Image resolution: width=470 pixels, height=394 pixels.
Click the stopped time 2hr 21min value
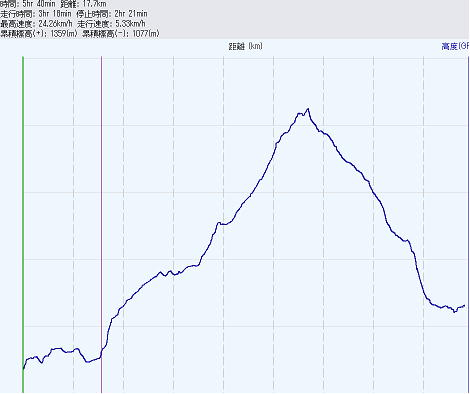pyautogui.click(x=131, y=14)
